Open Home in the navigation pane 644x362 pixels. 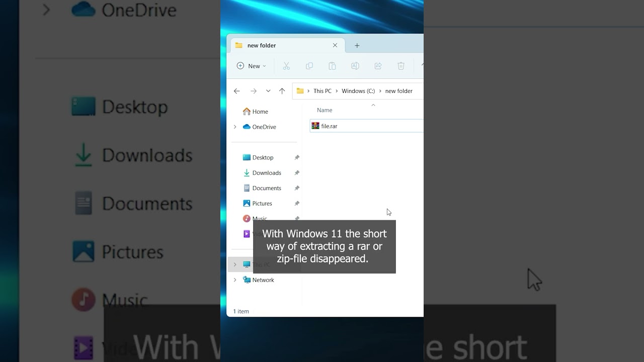pyautogui.click(x=260, y=112)
